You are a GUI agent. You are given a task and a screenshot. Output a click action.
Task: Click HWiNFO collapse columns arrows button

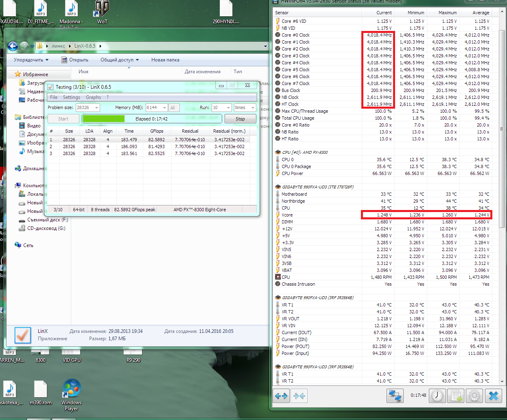299,396
